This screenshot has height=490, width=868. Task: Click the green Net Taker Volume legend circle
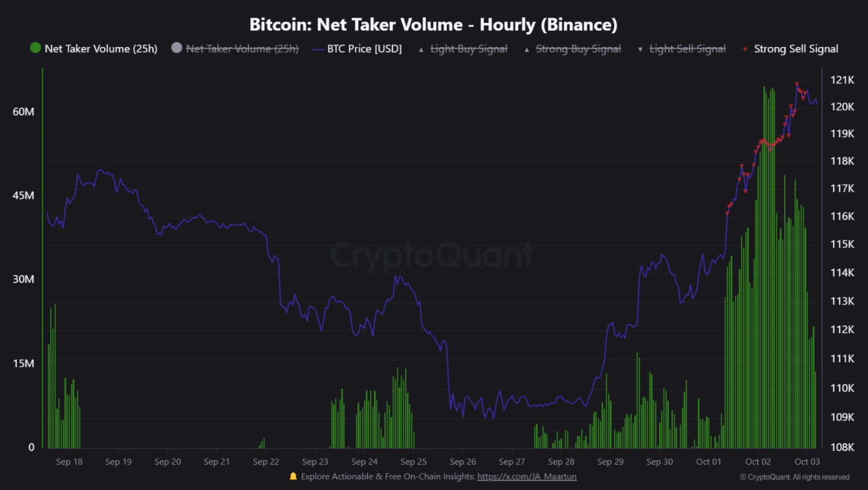pos(36,48)
